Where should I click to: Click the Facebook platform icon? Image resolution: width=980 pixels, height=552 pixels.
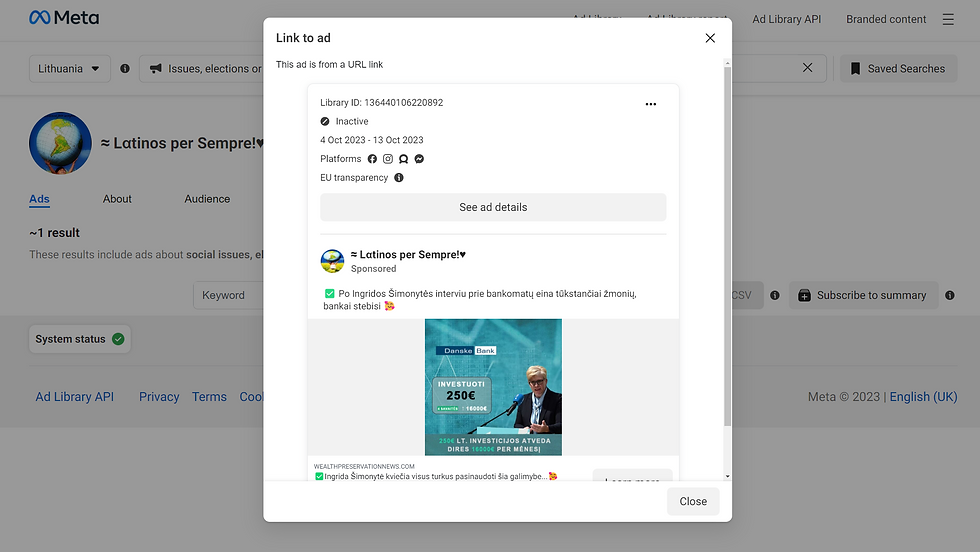pos(372,159)
